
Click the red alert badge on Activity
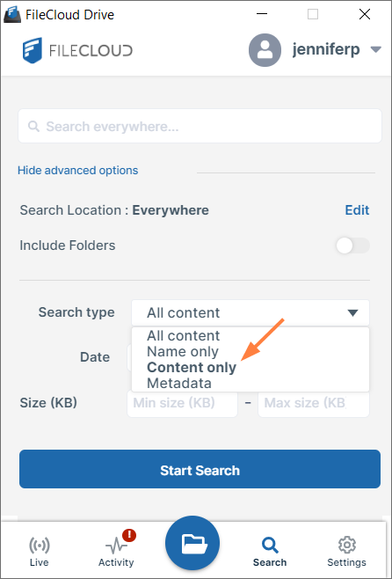[x=129, y=535]
